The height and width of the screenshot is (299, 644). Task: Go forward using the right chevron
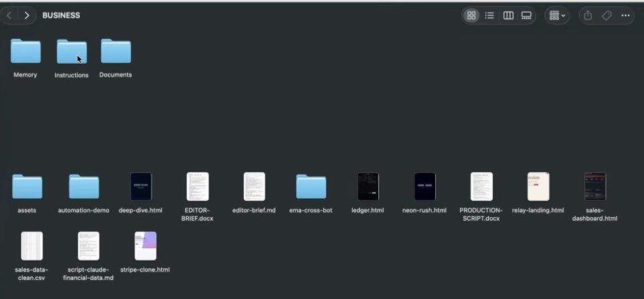pyautogui.click(x=27, y=15)
